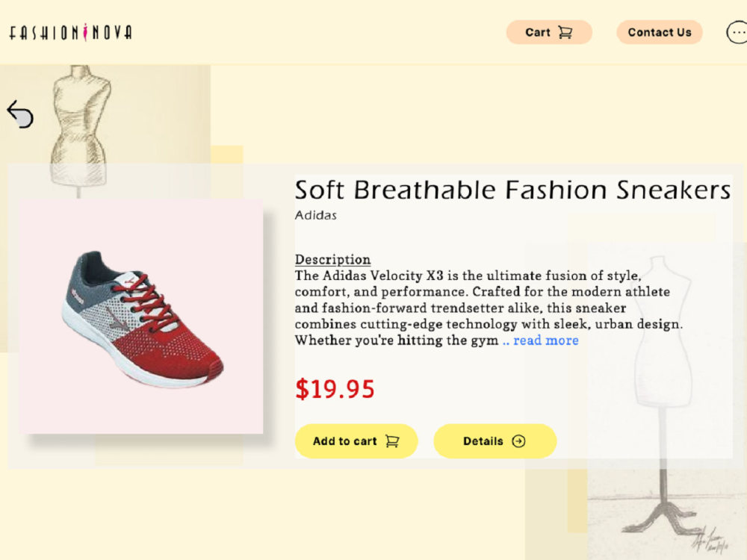This screenshot has width=747, height=560.
Task: Click the Adidas Velocity X3 description paragraph
Action: pyautogui.click(x=489, y=308)
